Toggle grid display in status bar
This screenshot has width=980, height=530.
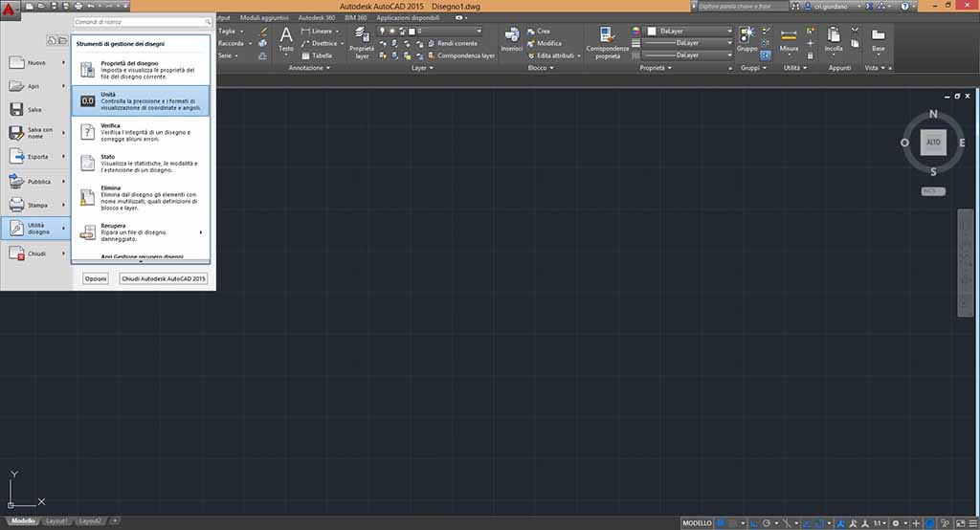click(x=721, y=523)
